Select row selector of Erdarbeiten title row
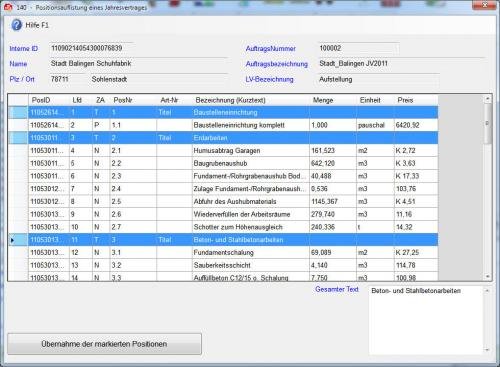The width and height of the screenshot is (500, 367). point(18,138)
